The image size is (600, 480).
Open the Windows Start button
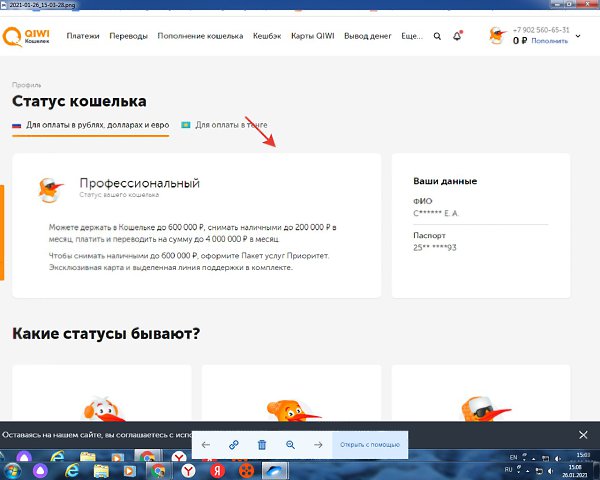pos(14,469)
